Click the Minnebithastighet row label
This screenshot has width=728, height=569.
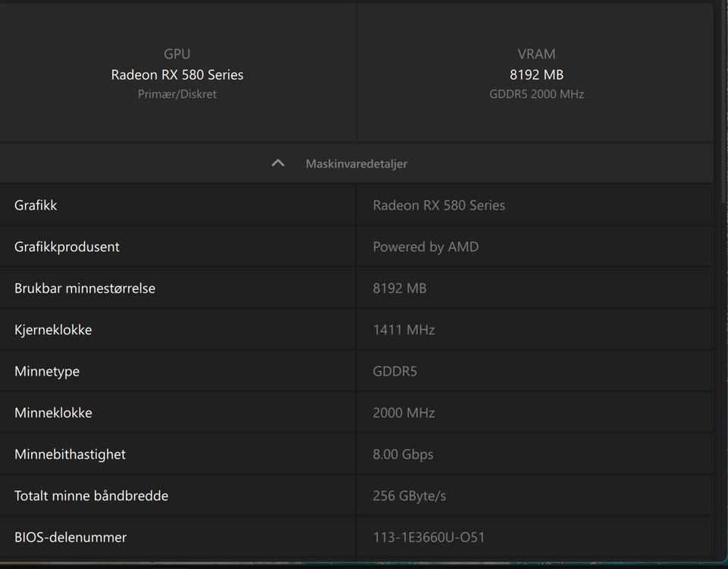pyautogui.click(x=70, y=454)
